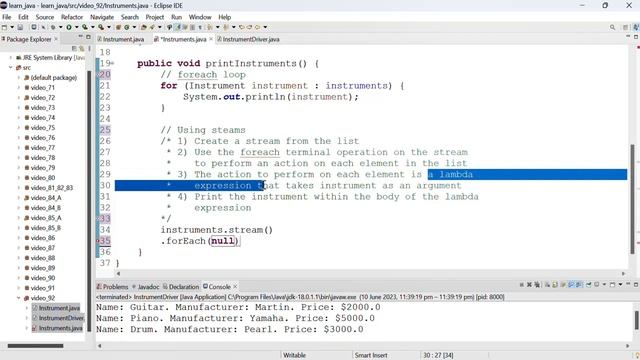The height and width of the screenshot is (360, 640).
Task: Toggle Link with Editor in Package Explorer
Action: coord(82,48)
